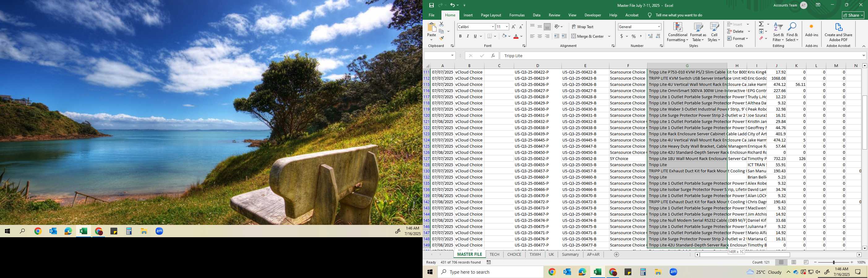
Task: Click the Format Painter brush icon
Action: pos(441,38)
